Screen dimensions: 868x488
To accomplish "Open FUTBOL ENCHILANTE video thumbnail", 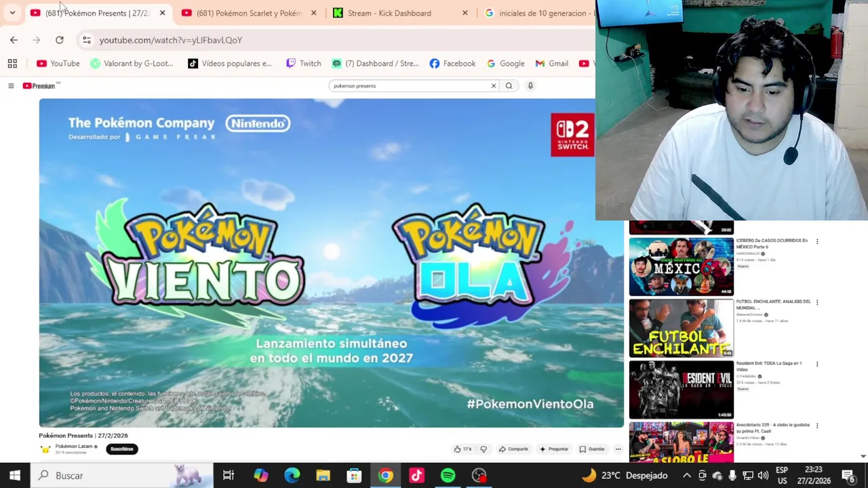I will click(x=681, y=328).
